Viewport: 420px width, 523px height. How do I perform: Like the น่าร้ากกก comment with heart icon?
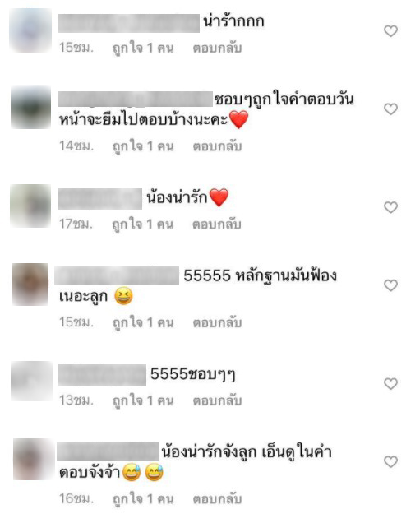pos(390,31)
